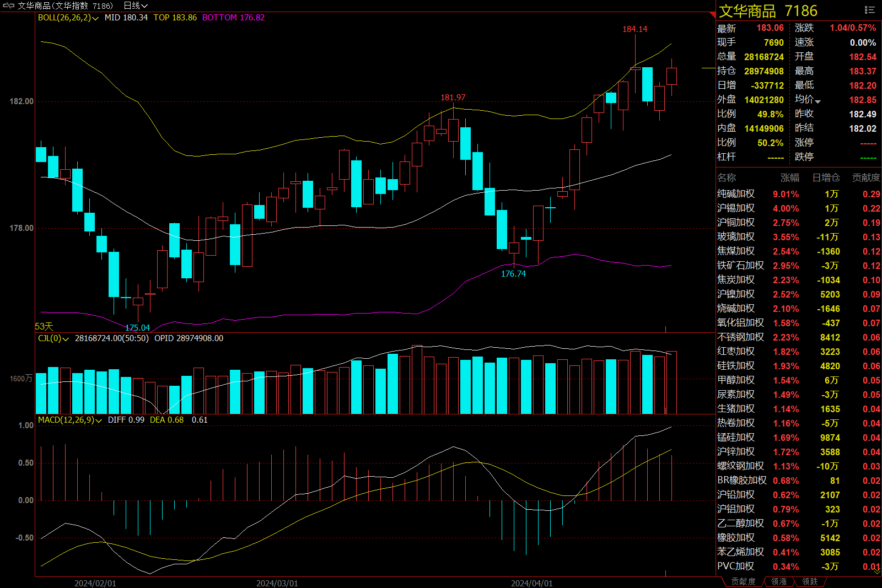The width and height of the screenshot is (882, 588).
Task: Select the 甲醇加权 row
Action: pos(799,380)
